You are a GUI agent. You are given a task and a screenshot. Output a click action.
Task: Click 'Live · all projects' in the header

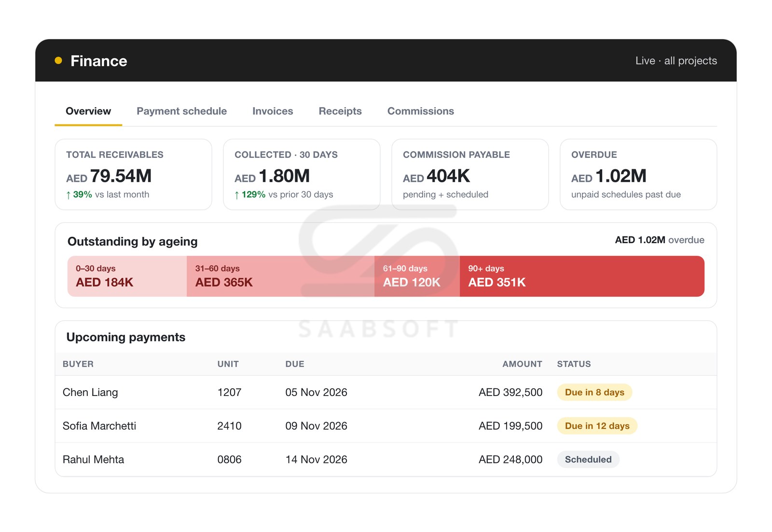pos(676,61)
